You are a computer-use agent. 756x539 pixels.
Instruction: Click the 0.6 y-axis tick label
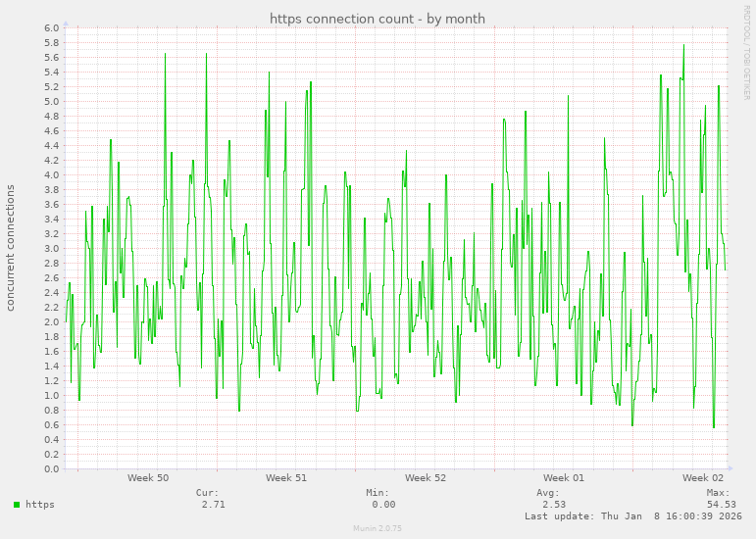(52, 425)
